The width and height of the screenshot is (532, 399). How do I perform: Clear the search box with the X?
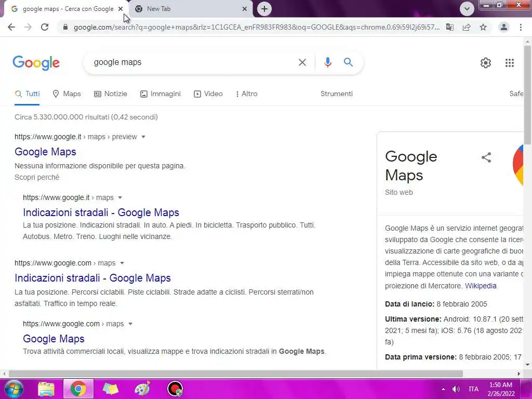302,62
